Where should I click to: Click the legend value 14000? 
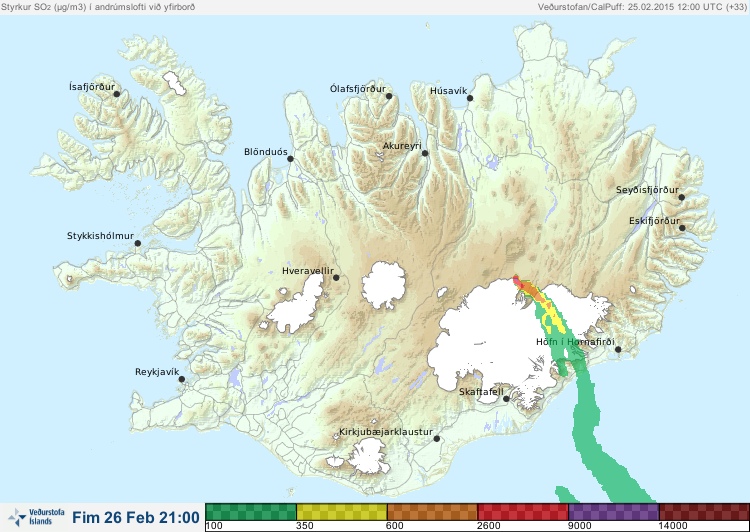click(673, 526)
